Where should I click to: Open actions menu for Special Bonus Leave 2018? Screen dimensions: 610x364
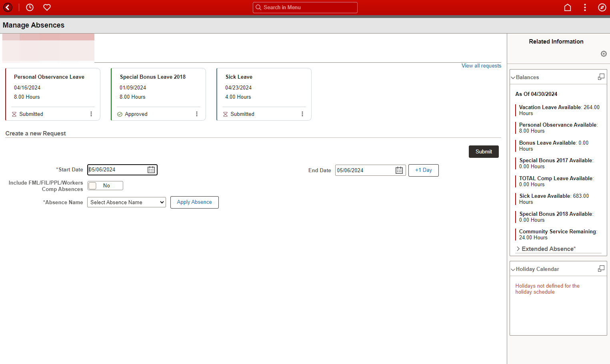pyautogui.click(x=197, y=114)
